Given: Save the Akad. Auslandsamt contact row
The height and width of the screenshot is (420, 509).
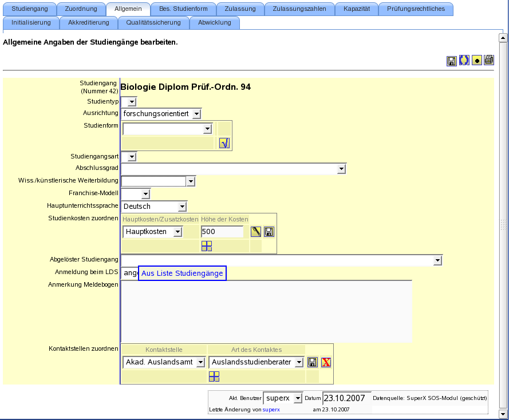Looking at the screenshot, I should (312, 362).
